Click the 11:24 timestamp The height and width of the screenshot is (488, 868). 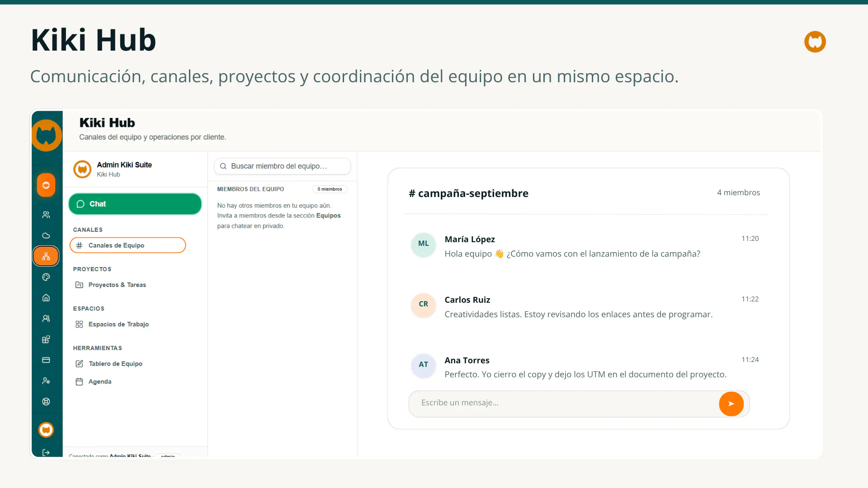pyautogui.click(x=750, y=360)
